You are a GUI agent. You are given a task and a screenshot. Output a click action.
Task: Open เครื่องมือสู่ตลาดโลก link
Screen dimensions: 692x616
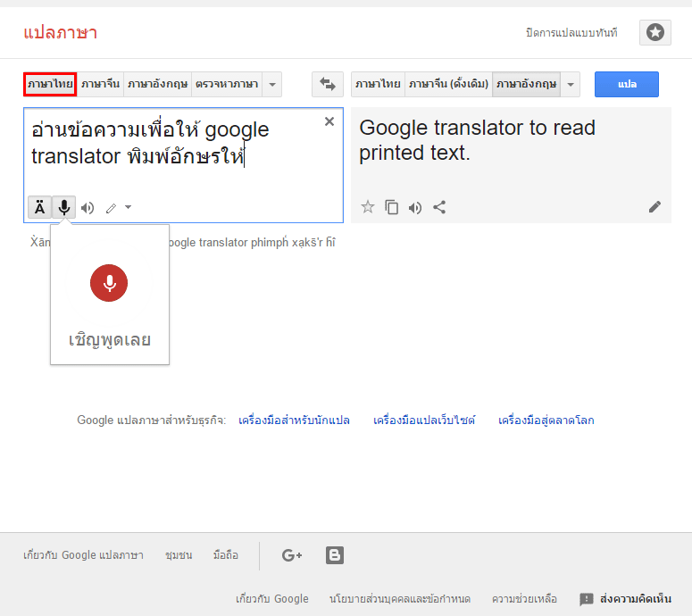pos(546,420)
